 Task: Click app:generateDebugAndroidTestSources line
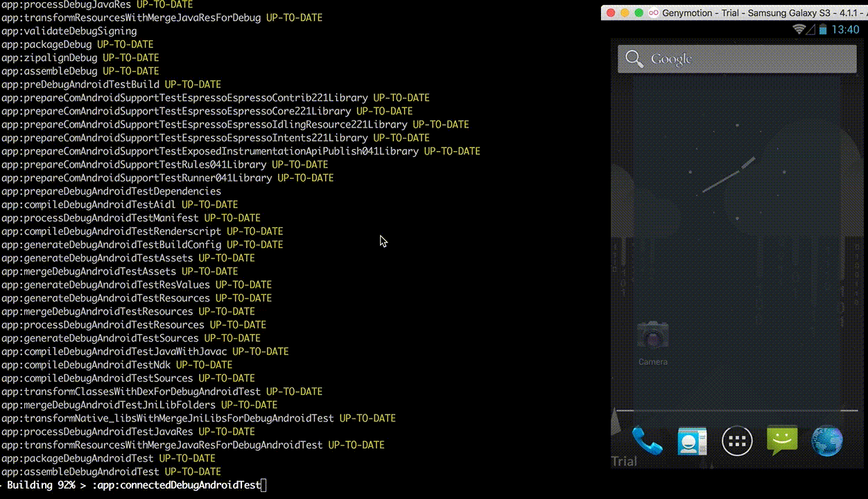131,338
